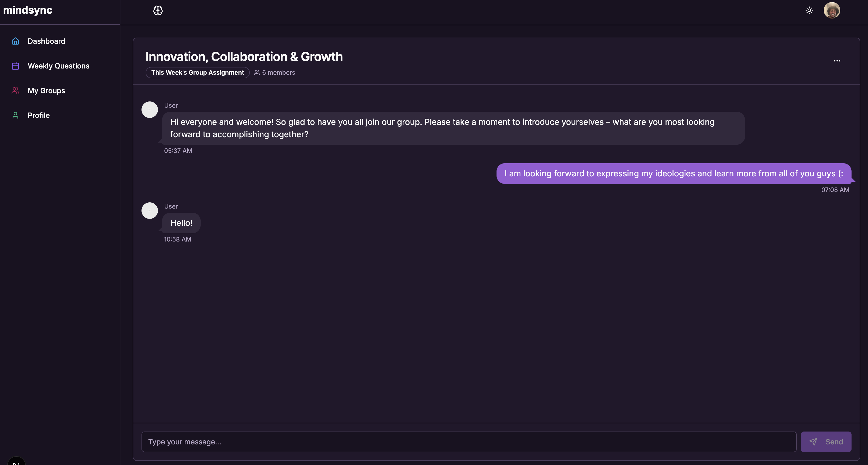868x465 pixels.
Task: Click avatar next to Hello! message
Action: (150, 210)
